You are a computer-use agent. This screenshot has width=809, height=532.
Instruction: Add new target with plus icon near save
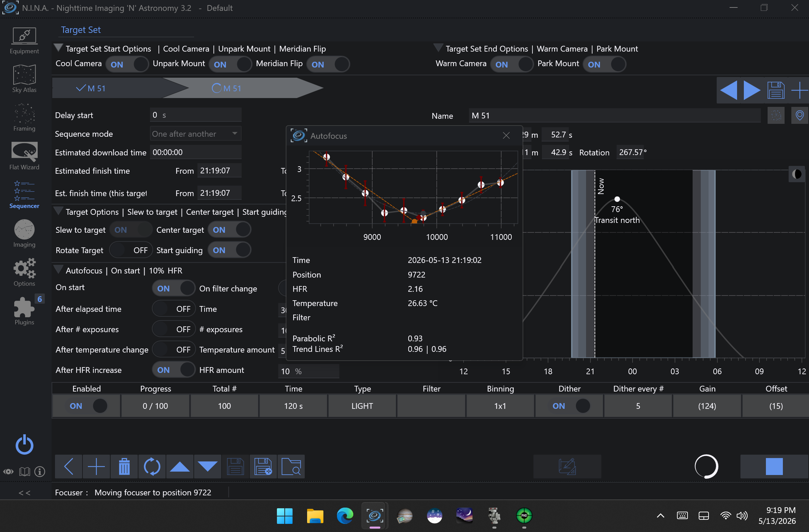(799, 91)
